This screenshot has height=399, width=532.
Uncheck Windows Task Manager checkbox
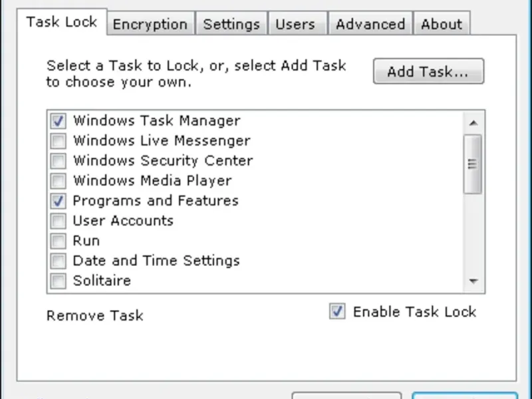point(58,121)
